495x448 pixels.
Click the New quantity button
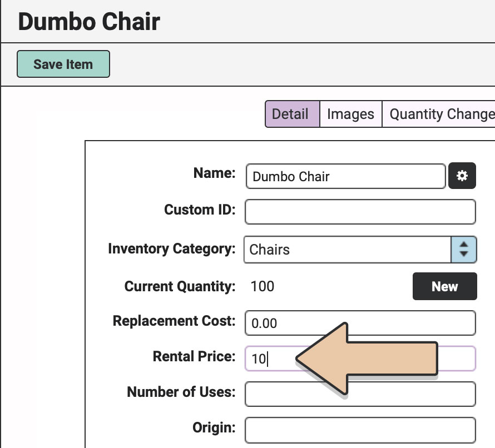click(444, 286)
